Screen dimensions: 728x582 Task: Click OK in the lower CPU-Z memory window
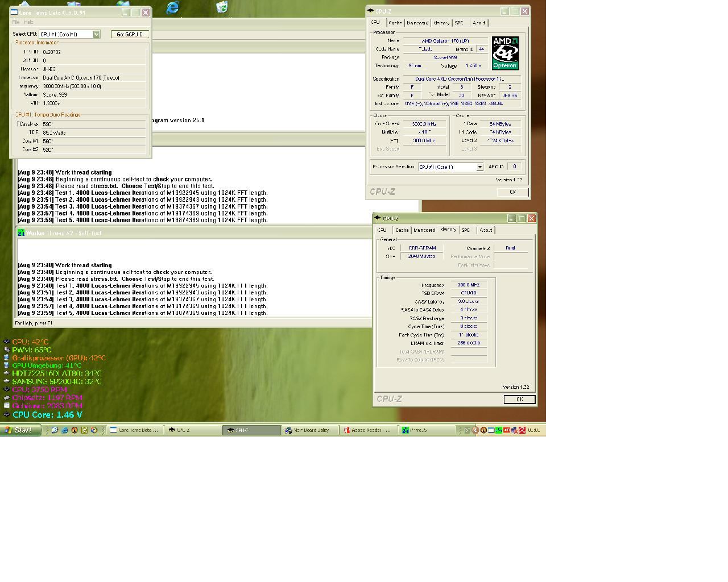[x=519, y=400]
